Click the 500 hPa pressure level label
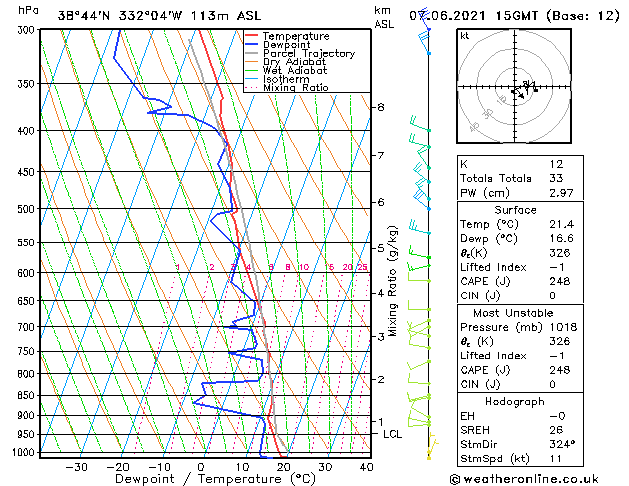The image size is (629, 486). [26, 209]
